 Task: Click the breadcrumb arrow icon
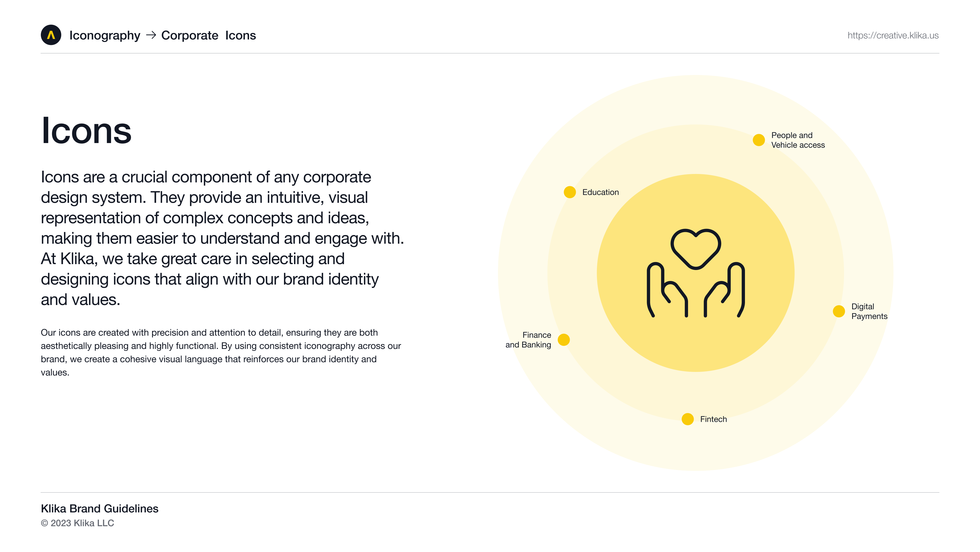click(151, 35)
